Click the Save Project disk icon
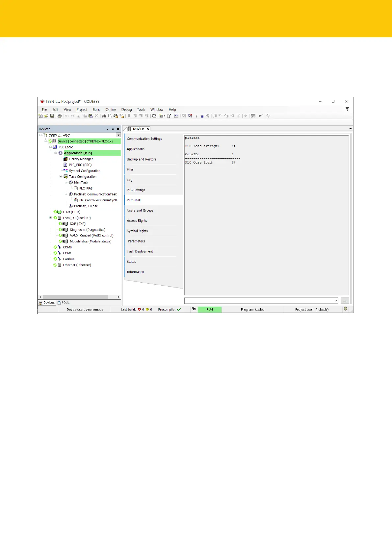Image resolution: width=392 pixels, height=554 pixels. (x=52, y=116)
